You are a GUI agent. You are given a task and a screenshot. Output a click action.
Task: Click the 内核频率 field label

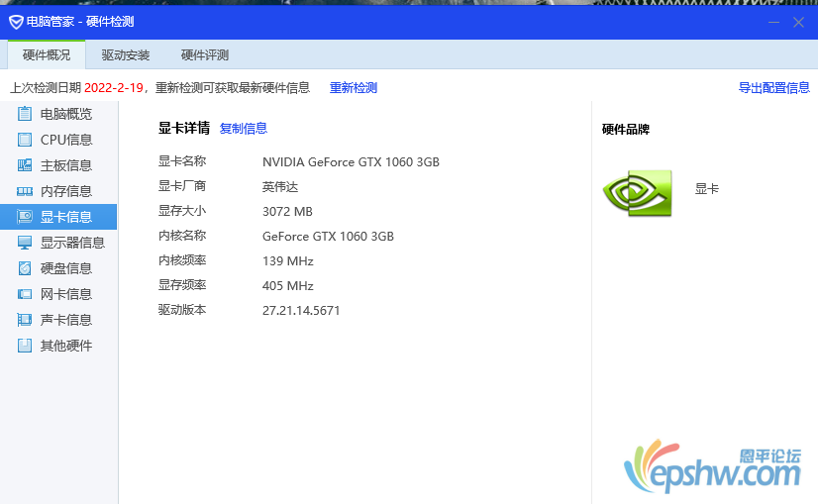182,260
